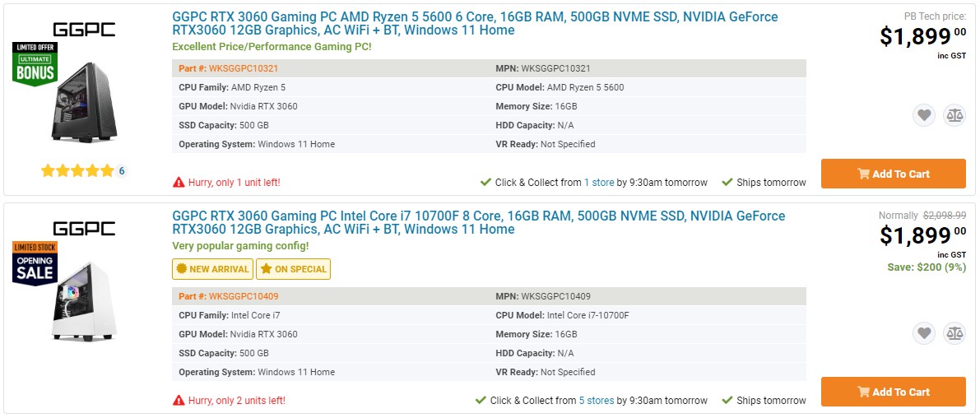Click GGPC brand logo on Ryzen listing
The height and width of the screenshot is (418, 980).
(84, 30)
